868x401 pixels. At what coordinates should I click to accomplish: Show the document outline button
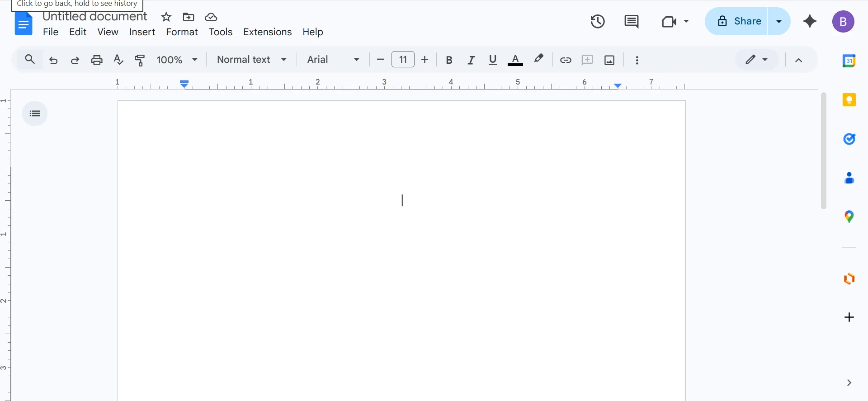pyautogui.click(x=35, y=113)
